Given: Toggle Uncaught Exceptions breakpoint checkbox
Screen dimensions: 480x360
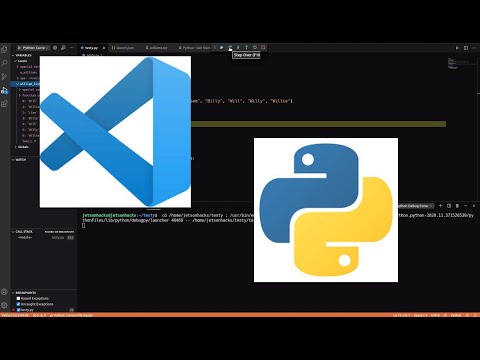Looking at the screenshot, I should 18,304.
